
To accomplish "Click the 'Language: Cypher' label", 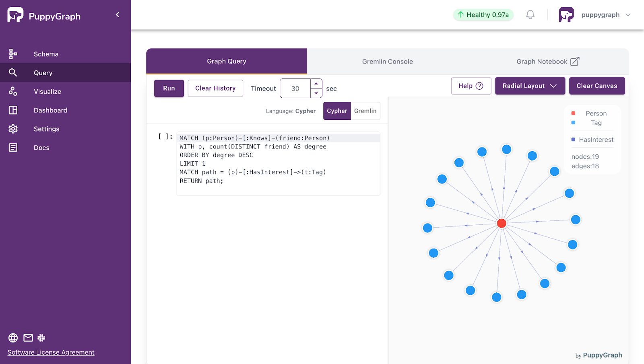I will pyautogui.click(x=291, y=111).
